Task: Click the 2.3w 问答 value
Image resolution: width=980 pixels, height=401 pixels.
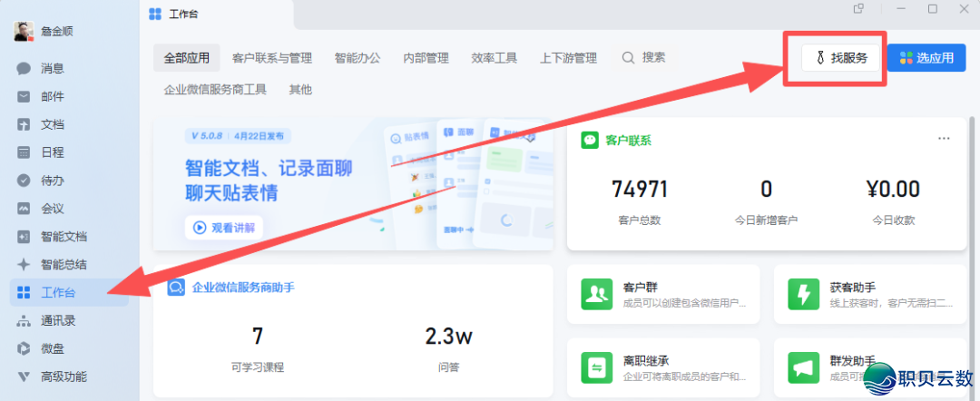Action: point(449,336)
